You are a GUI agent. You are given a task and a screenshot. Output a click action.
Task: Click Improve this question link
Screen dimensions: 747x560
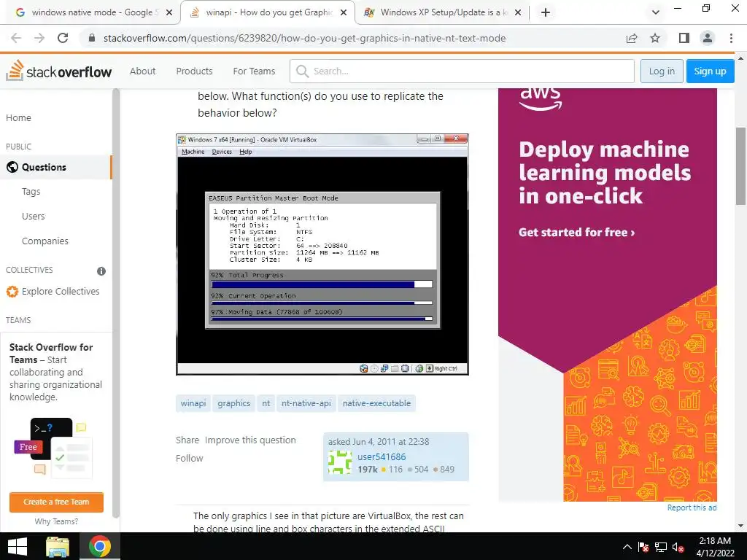coord(250,440)
